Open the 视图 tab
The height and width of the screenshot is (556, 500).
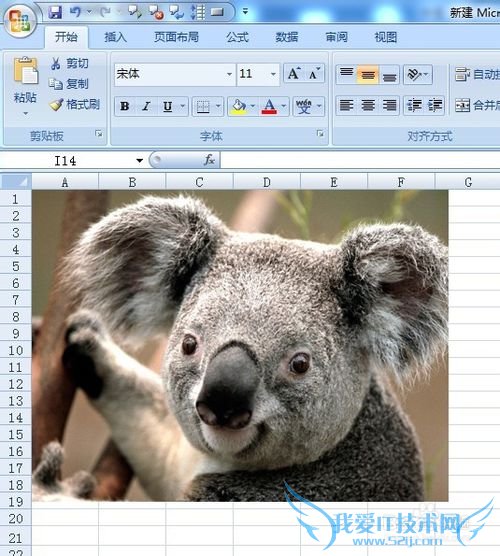click(386, 37)
